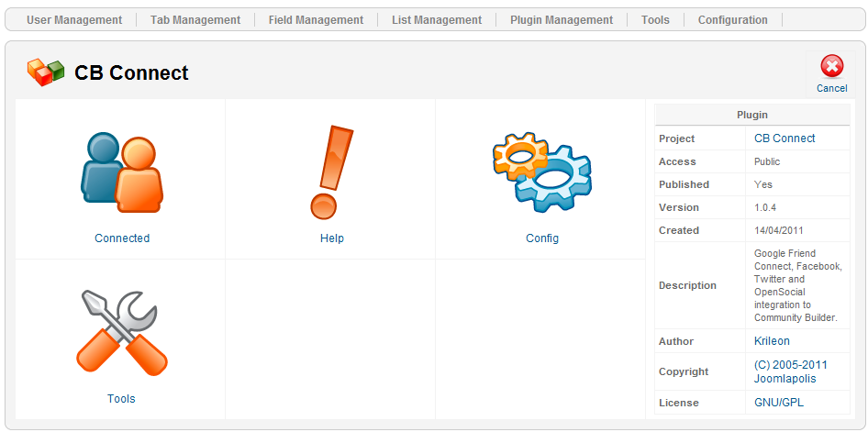868x432 pixels.
Task: Click the Google Friend Connect description text
Action: click(x=797, y=285)
